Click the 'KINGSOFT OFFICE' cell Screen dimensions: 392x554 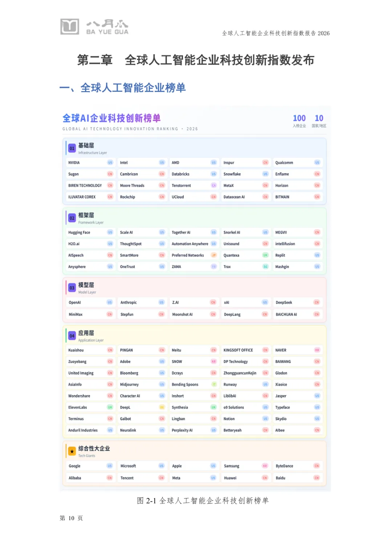click(245, 350)
